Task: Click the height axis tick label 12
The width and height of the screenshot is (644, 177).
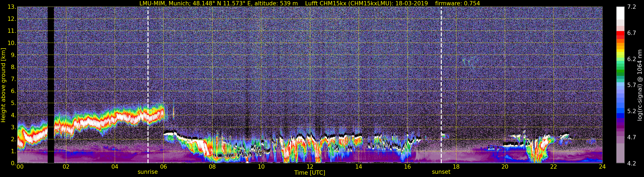Action: click(x=12, y=19)
